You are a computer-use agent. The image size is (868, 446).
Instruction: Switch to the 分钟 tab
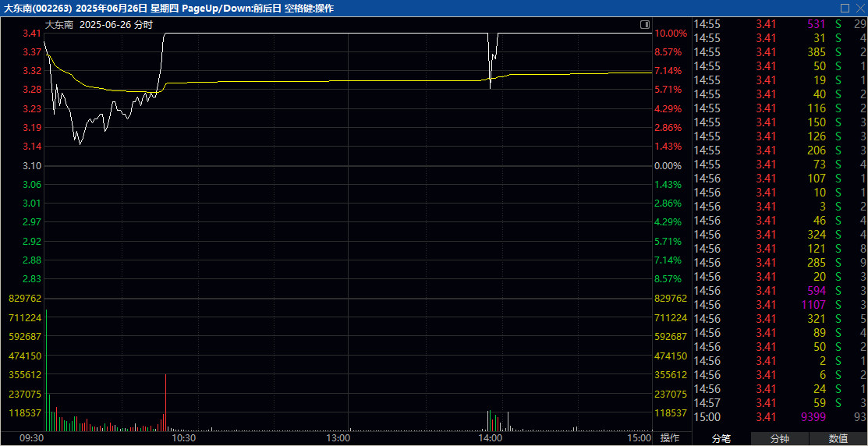click(780, 439)
